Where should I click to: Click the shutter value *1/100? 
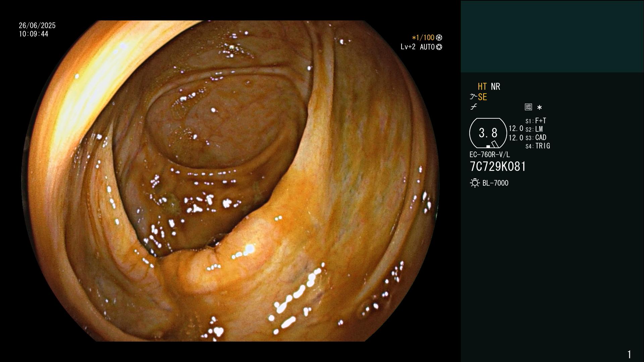tap(423, 38)
